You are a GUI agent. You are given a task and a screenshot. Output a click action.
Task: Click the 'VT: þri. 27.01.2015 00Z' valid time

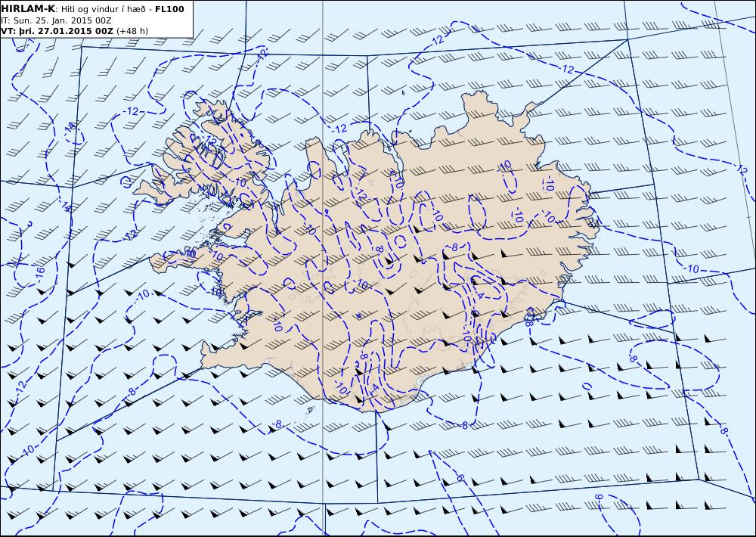coord(57,31)
